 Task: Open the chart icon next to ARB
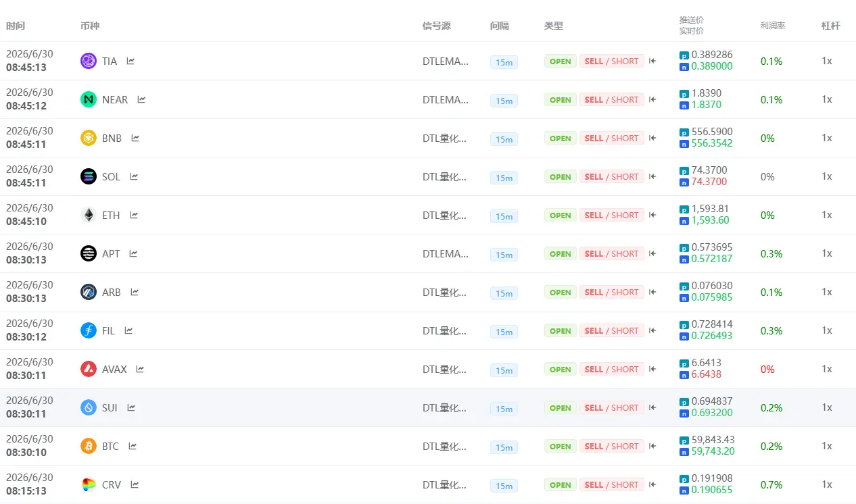tap(135, 292)
